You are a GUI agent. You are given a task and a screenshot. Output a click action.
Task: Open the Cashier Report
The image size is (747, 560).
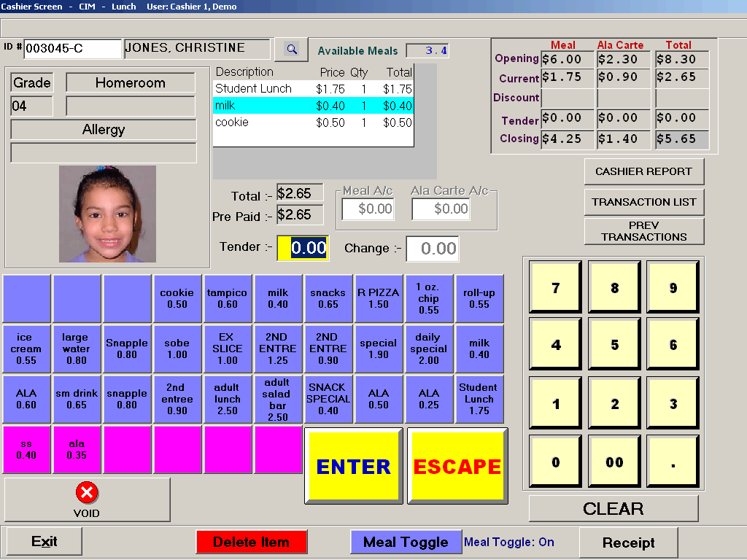tap(643, 171)
